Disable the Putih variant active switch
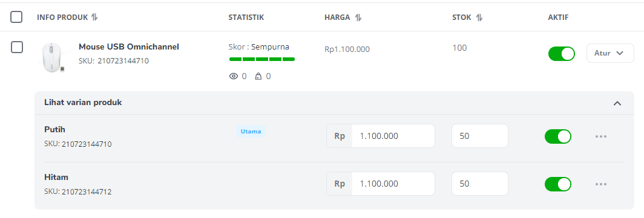 [x=558, y=136]
